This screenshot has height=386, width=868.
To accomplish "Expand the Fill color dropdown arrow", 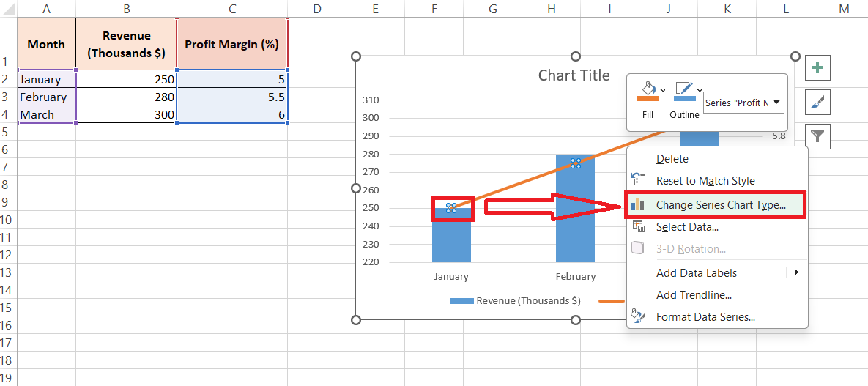I will coord(663,89).
